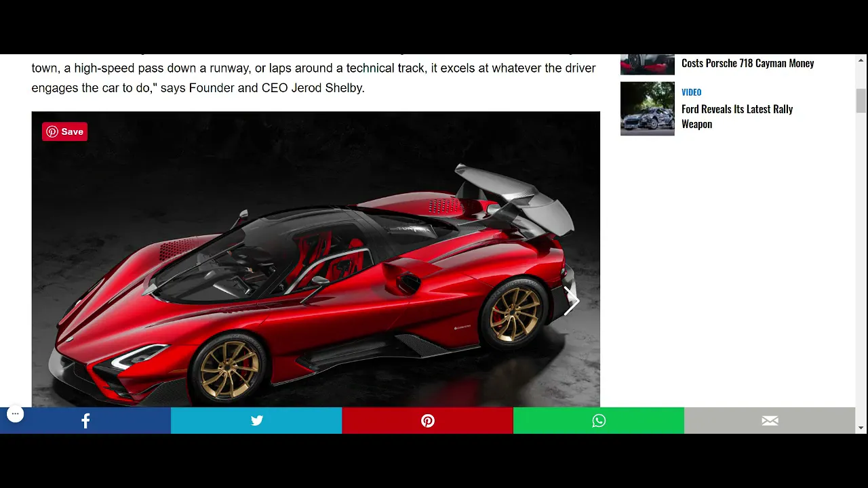Viewport: 868px width, 488px height.
Task: Click the scrollbar down arrow
Action: click(861, 428)
